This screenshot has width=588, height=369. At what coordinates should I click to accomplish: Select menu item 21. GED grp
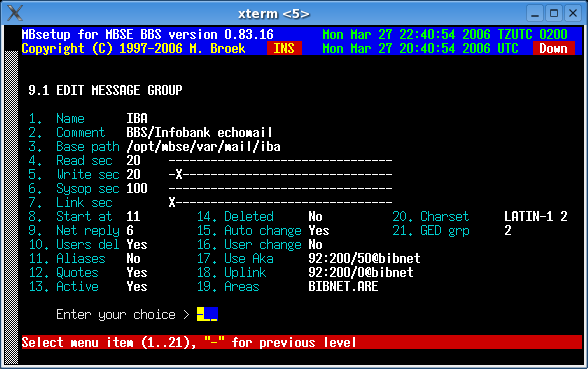pos(431,231)
